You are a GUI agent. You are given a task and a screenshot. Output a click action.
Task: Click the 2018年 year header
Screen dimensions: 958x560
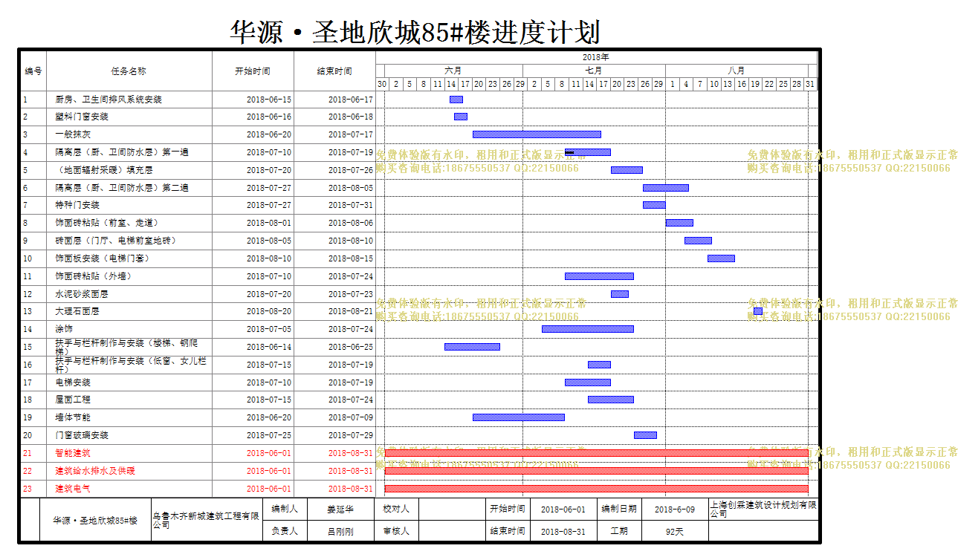click(x=596, y=57)
